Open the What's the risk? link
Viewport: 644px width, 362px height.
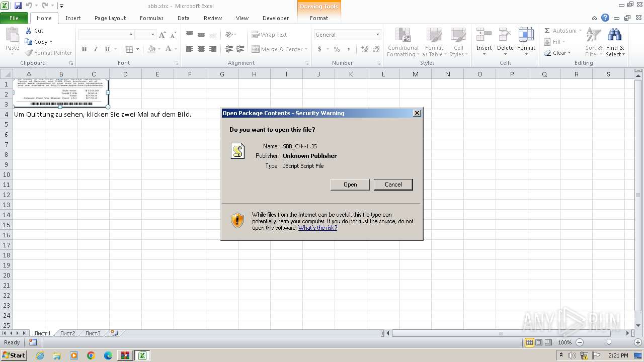pos(317,228)
